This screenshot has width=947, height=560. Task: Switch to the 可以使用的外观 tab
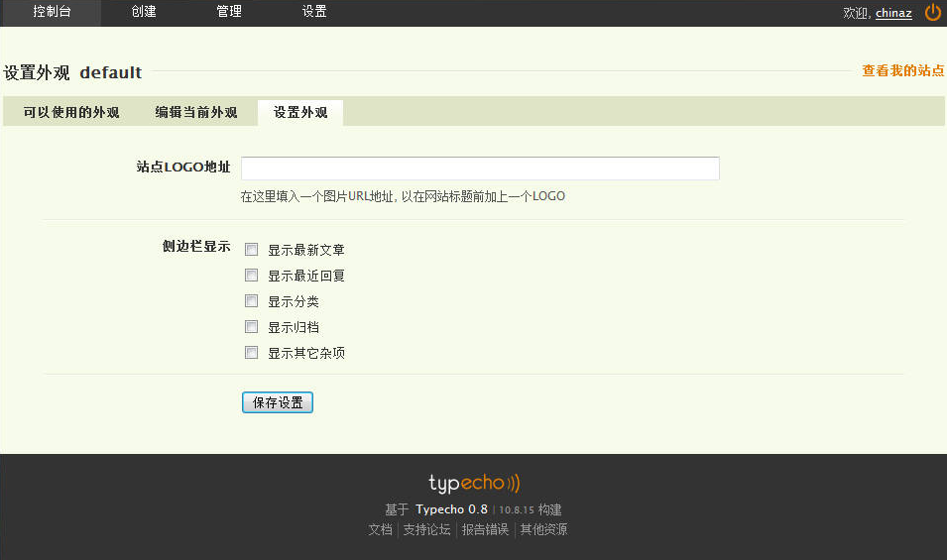tap(71, 112)
